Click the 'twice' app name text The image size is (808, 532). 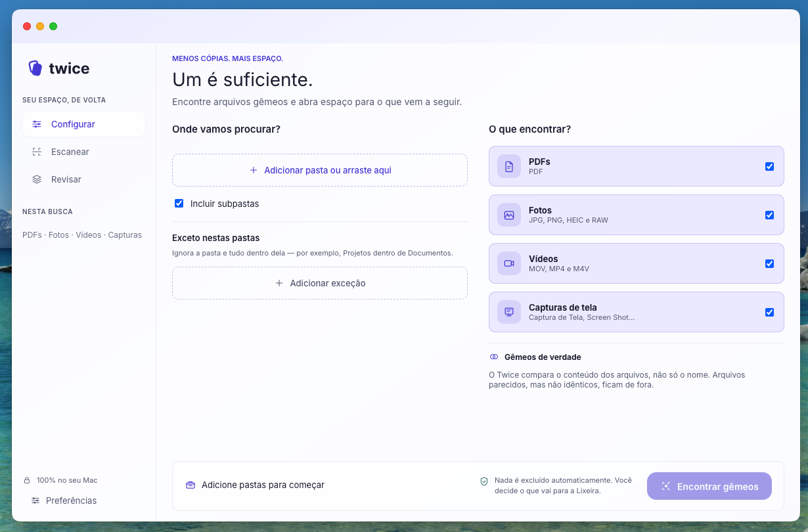[x=69, y=68]
